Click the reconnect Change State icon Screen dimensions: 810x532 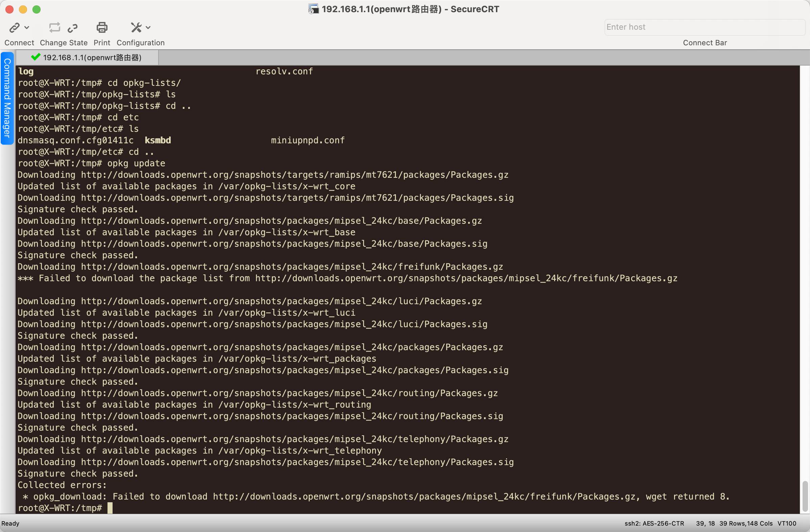[x=54, y=28]
